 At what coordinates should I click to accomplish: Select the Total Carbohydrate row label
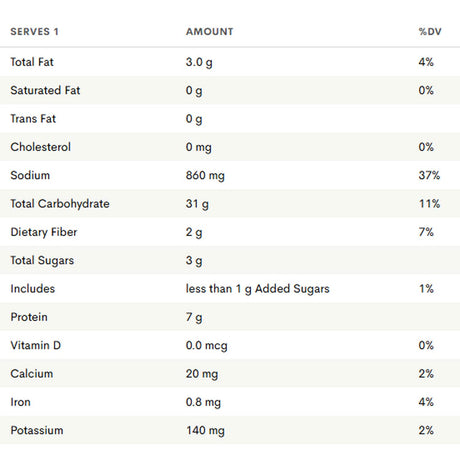[x=60, y=204]
